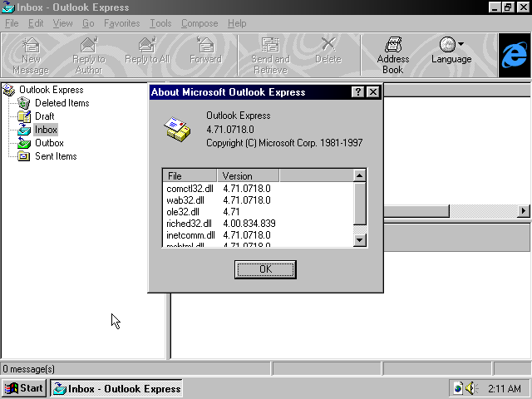532x399 pixels.
Task: Click the file list scroll up arrow
Action: tap(359, 175)
